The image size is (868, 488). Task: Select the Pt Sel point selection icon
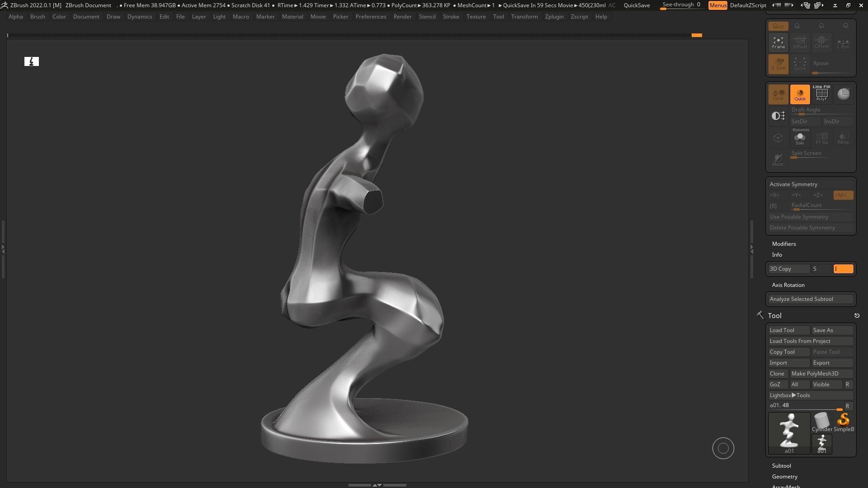tap(821, 138)
